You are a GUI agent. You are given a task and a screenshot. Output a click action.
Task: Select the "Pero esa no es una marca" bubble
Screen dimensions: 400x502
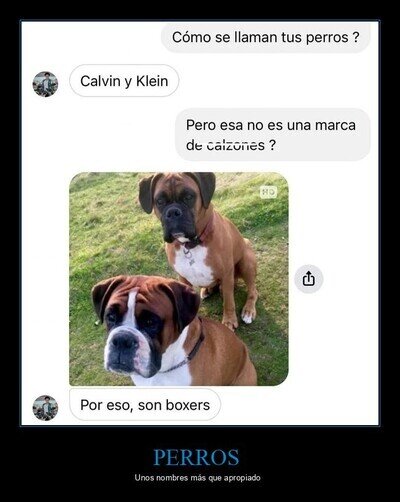273,135
